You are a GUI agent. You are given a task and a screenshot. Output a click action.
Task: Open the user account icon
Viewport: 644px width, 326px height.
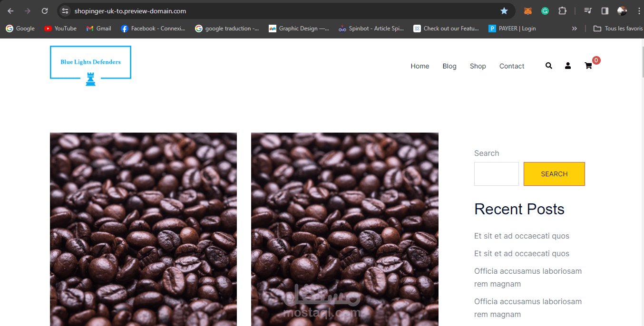point(568,66)
